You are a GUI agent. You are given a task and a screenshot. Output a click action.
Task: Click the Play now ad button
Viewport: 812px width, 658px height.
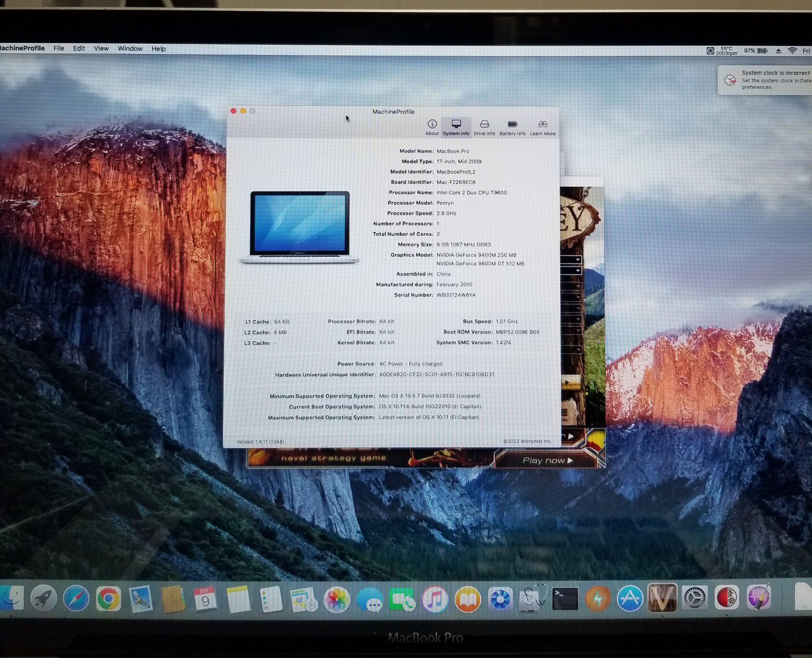547,460
